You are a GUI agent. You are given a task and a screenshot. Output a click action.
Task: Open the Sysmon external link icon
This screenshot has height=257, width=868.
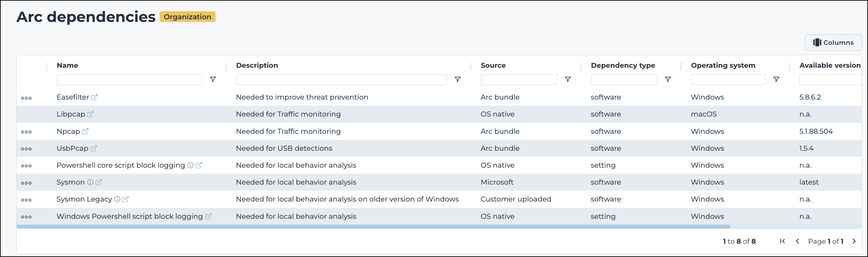tap(99, 182)
